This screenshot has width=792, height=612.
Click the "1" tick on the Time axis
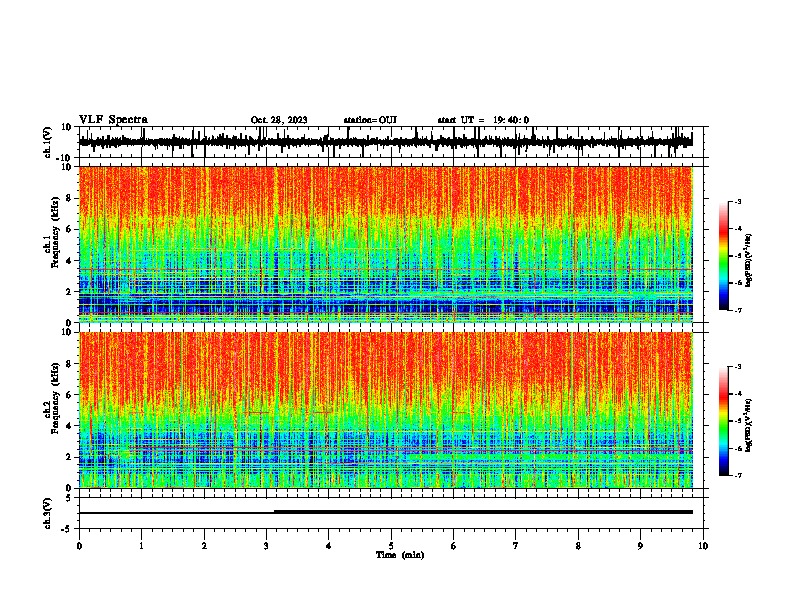pos(141,546)
